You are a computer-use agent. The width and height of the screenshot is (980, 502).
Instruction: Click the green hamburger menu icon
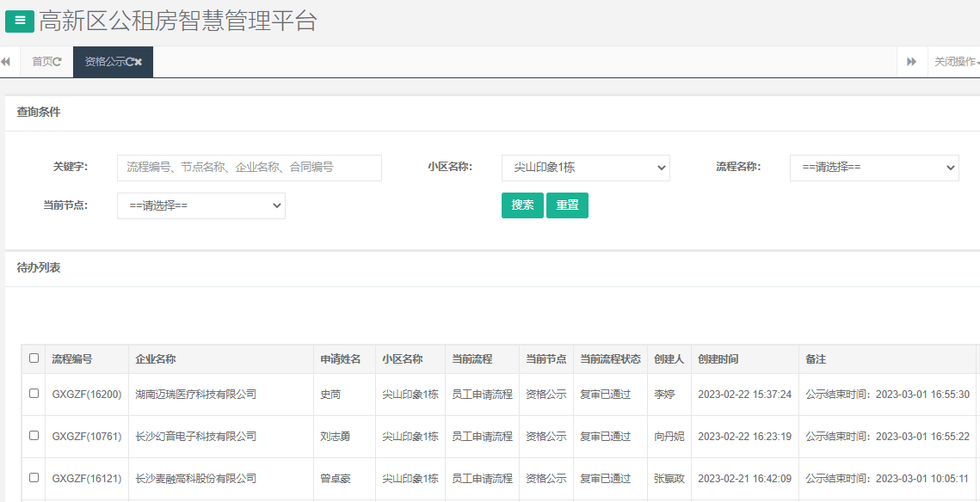pos(18,21)
